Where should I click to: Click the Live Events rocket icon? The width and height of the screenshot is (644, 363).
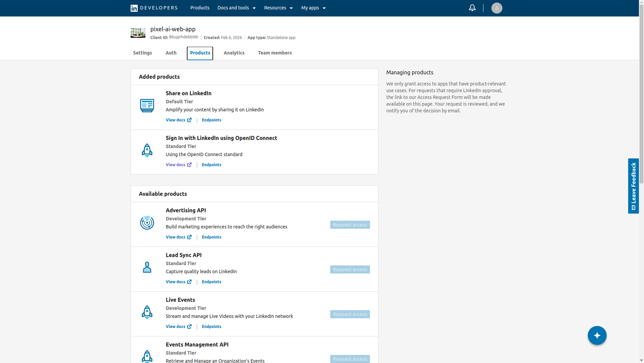(147, 312)
